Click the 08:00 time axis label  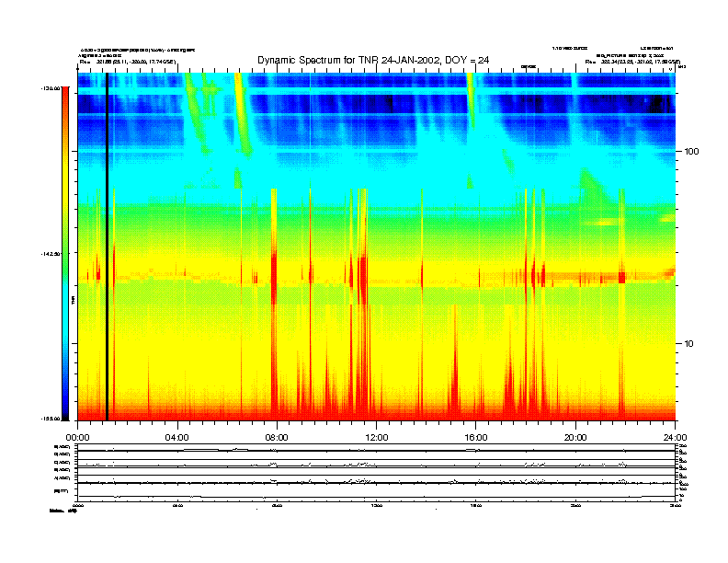(277, 438)
